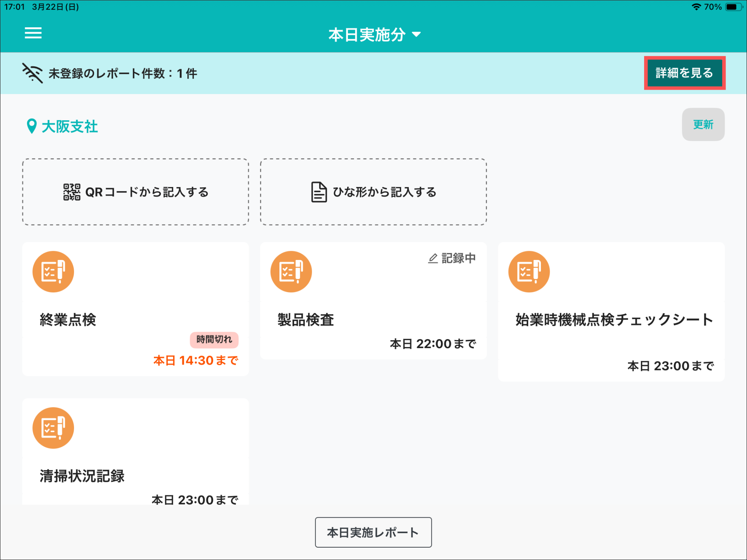Screen dimensions: 747x560
Task: Click the offline wifi-slash icon
Action: click(x=32, y=73)
